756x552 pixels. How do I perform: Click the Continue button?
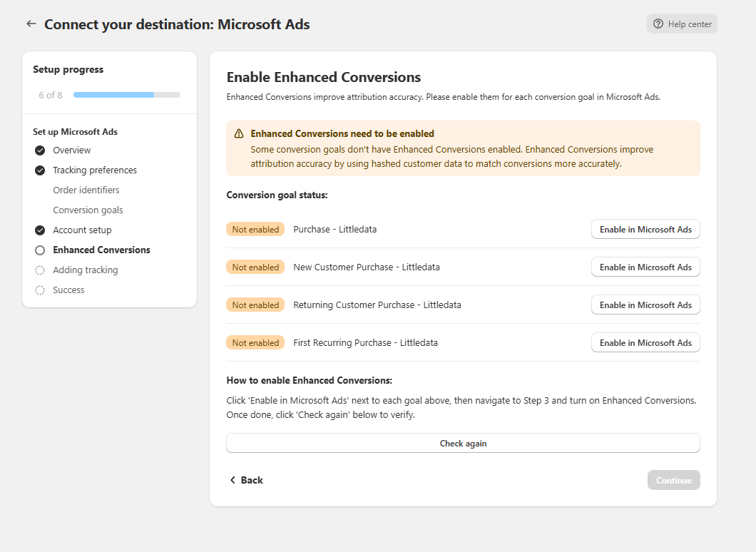(x=673, y=480)
